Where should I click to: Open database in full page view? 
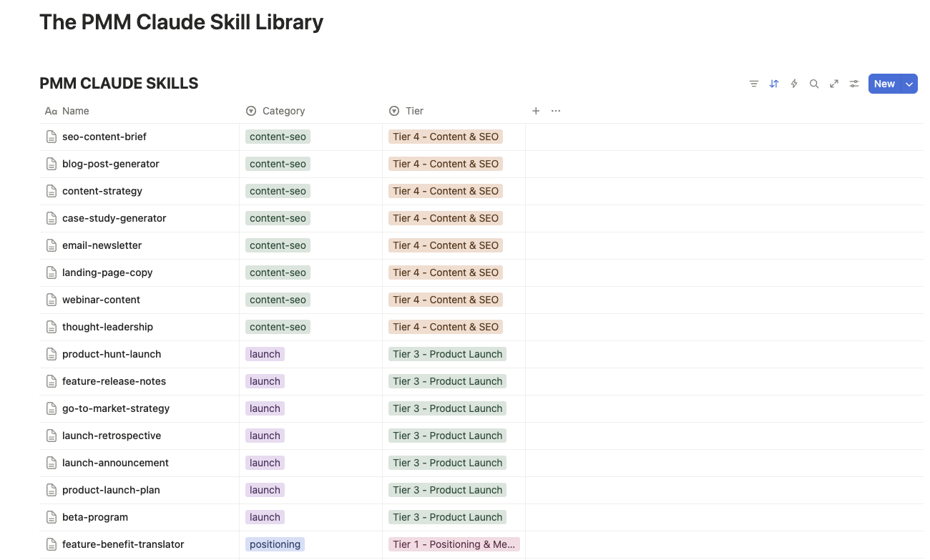833,84
